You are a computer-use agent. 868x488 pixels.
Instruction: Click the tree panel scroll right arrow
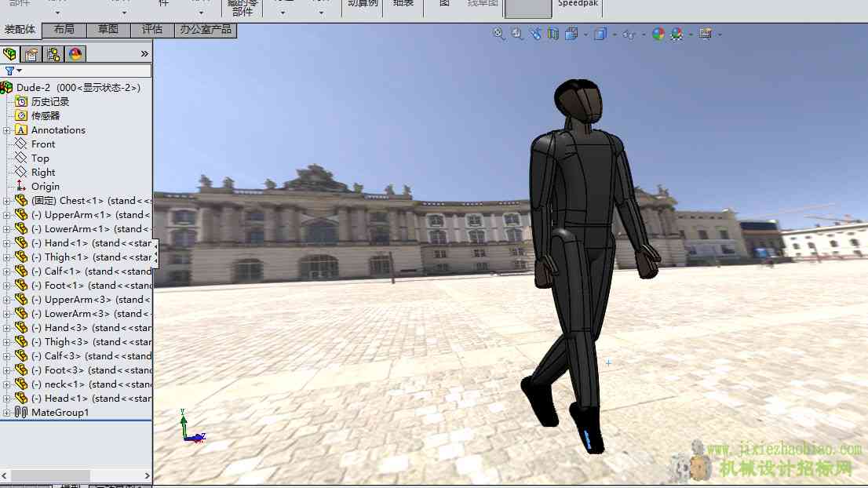(x=147, y=475)
